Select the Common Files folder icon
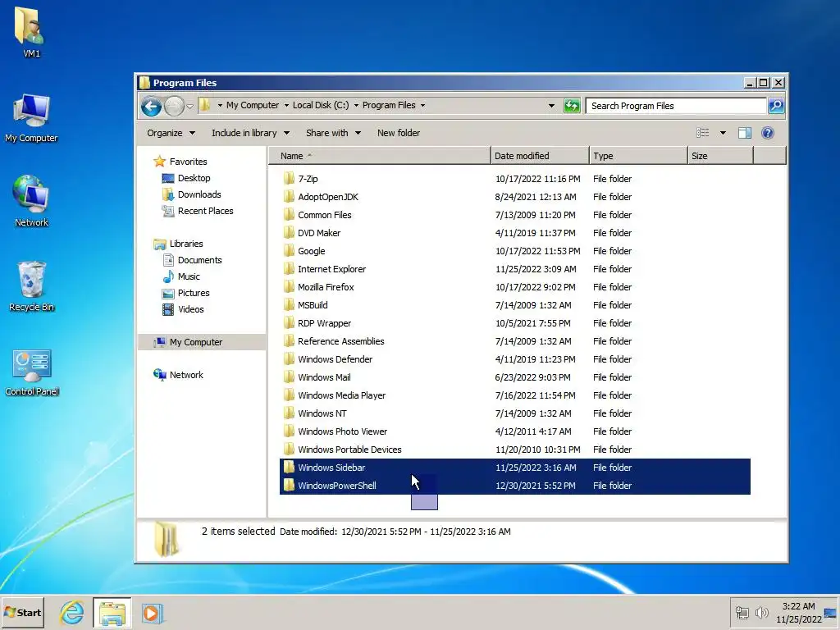 pyautogui.click(x=289, y=214)
